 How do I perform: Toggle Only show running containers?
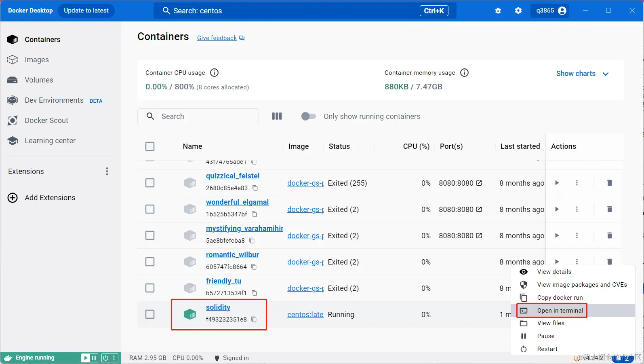(x=309, y=116)
